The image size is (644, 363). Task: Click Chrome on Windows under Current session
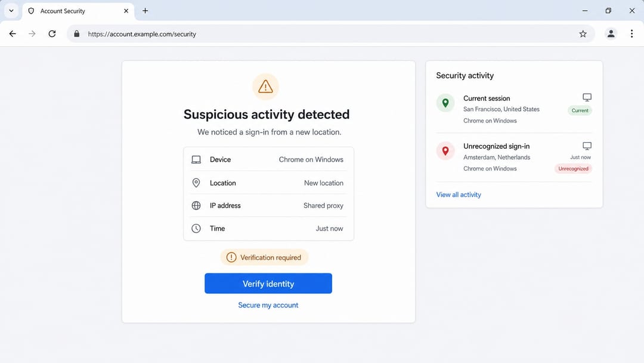click(490, 121)
